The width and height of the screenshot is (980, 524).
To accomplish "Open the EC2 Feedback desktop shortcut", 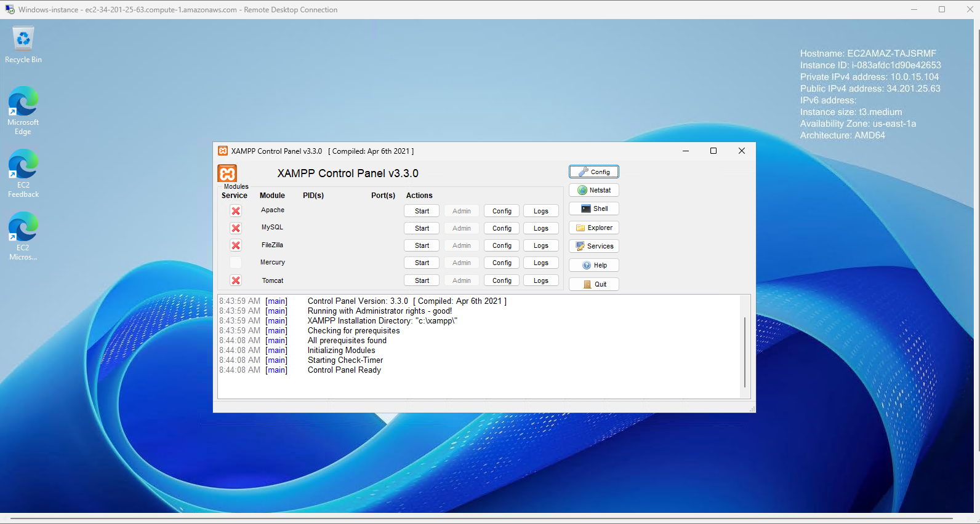I will click(x=23, y=173).
